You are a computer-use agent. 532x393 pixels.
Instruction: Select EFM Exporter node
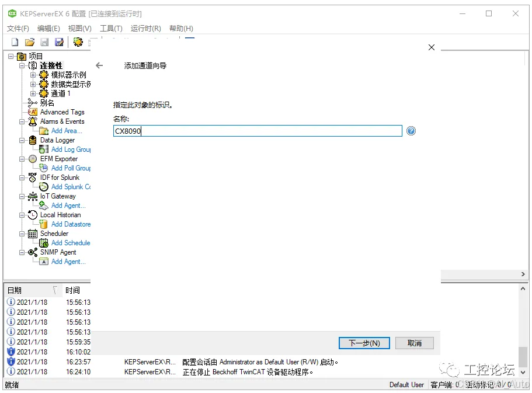click(x=59, y=158)
